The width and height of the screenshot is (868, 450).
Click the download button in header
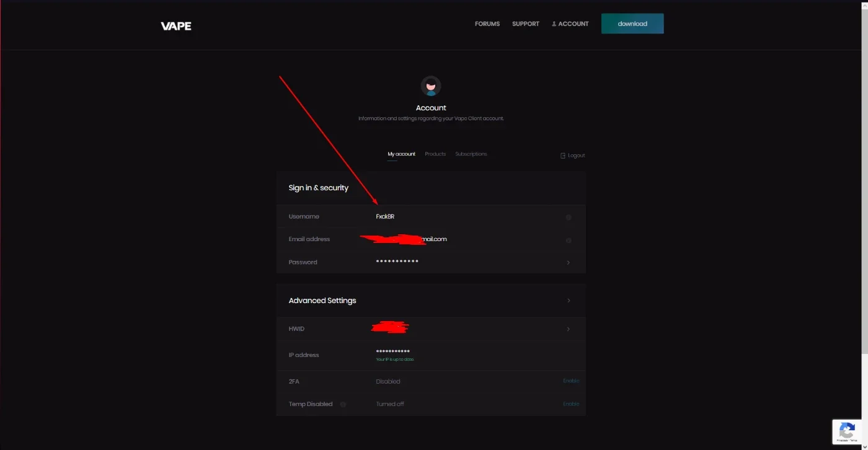tap(632, 24)
